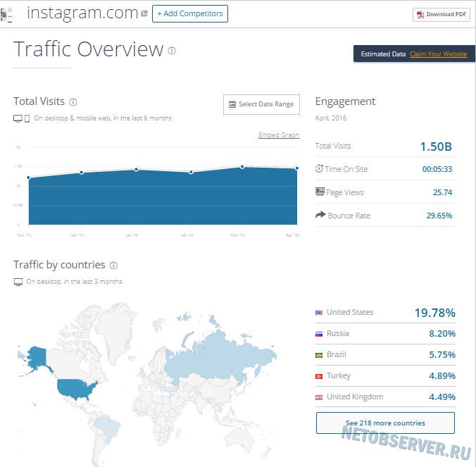The image size is (476, 467).
Task: Click the Page Views icon
Action: tap(320, 192)
